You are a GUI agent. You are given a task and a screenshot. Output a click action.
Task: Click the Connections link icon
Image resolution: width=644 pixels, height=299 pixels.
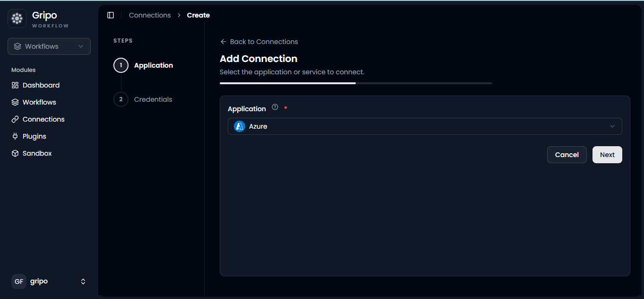coord(15,119)
